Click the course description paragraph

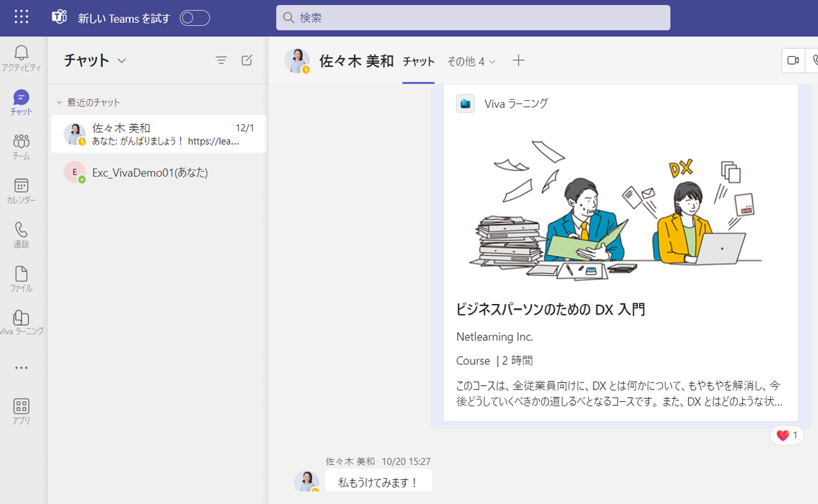[x=619, y=394]
